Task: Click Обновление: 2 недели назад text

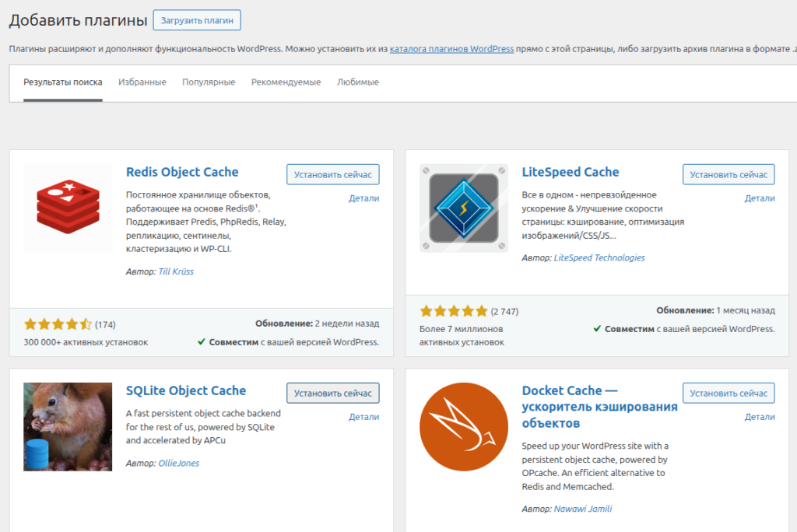Action: tap(318, 323)
